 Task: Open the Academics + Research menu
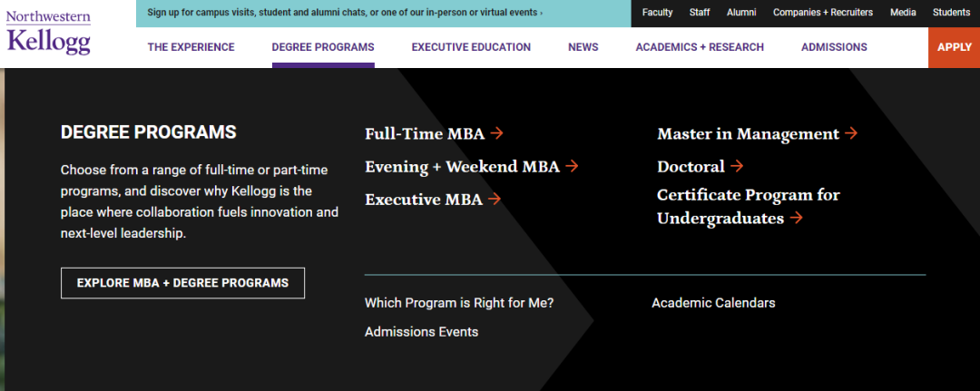699,47
